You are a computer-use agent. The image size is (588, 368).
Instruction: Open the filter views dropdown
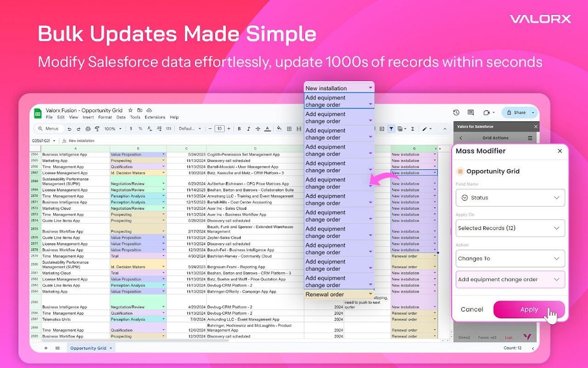401,129
